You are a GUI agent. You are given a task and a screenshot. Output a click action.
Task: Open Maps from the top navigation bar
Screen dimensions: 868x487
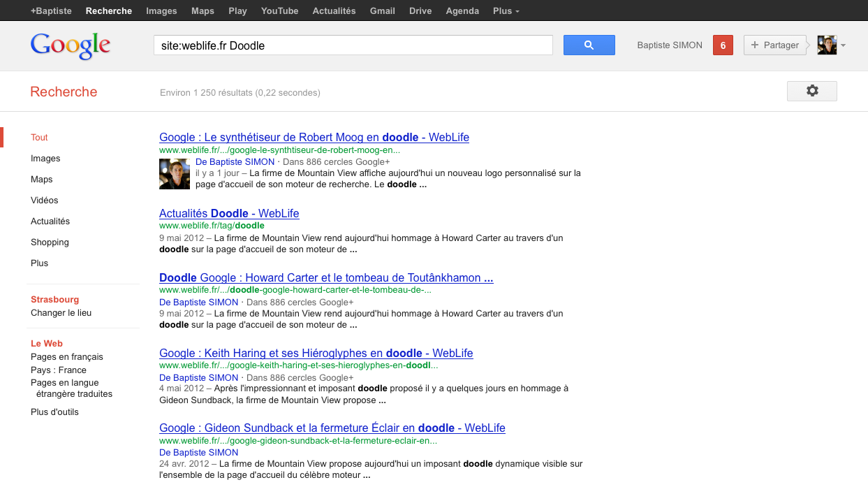[x=203, y=10]
